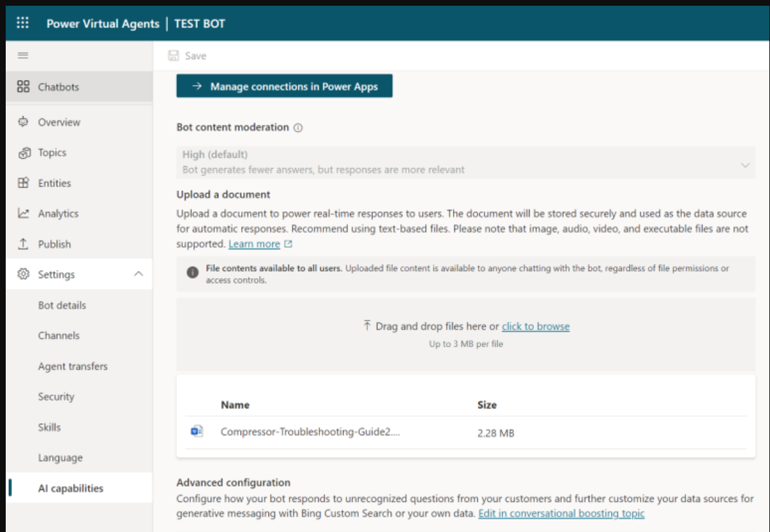Click the TEST BOT name in header
Image resolution: width=770 pixels, height=532 pixels.
coord(200,24)
